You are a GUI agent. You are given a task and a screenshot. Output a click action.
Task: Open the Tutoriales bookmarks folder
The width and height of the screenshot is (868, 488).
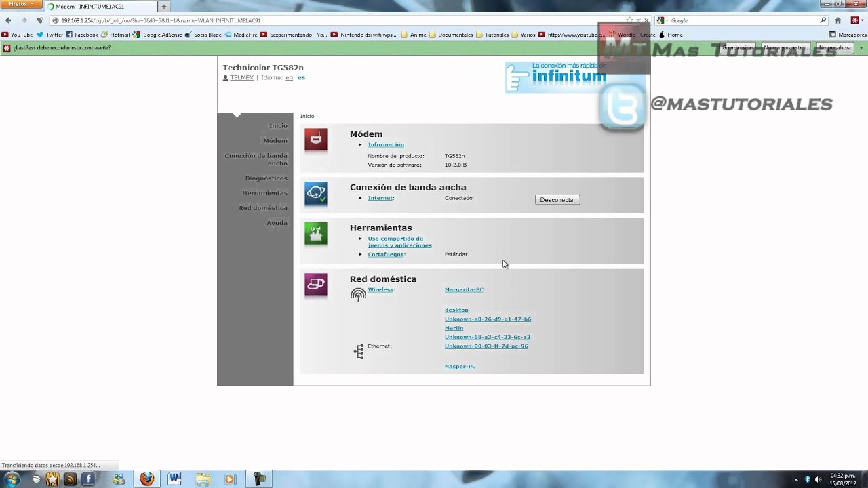[492, 35]
